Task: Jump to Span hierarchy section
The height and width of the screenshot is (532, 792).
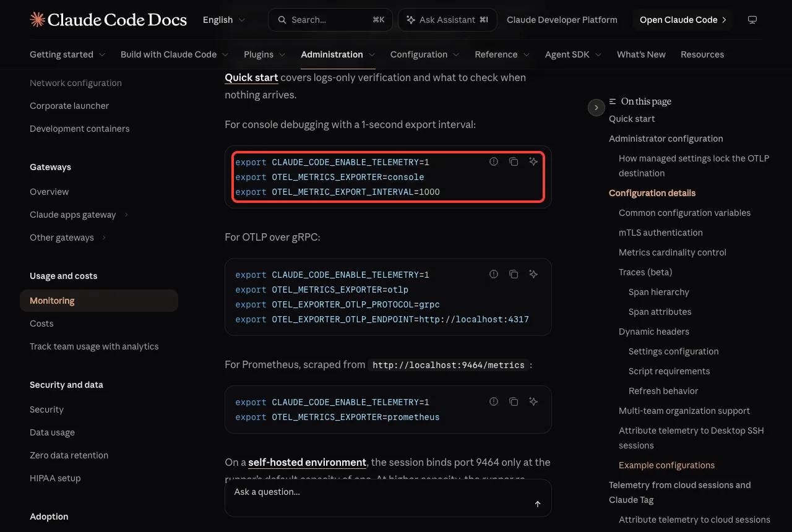Action: [658, 292]
